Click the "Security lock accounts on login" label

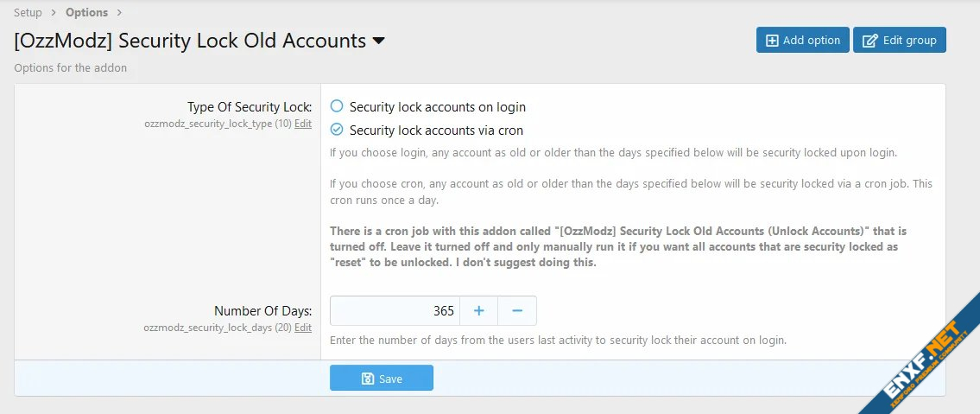pos(438,106)
